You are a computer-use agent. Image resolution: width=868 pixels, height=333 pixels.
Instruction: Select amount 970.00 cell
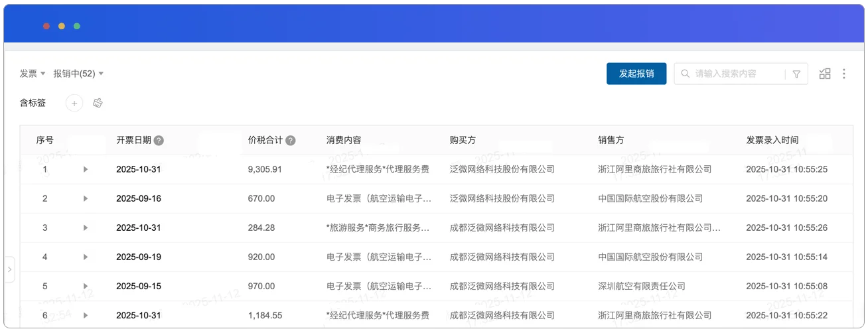pos(261,286)
